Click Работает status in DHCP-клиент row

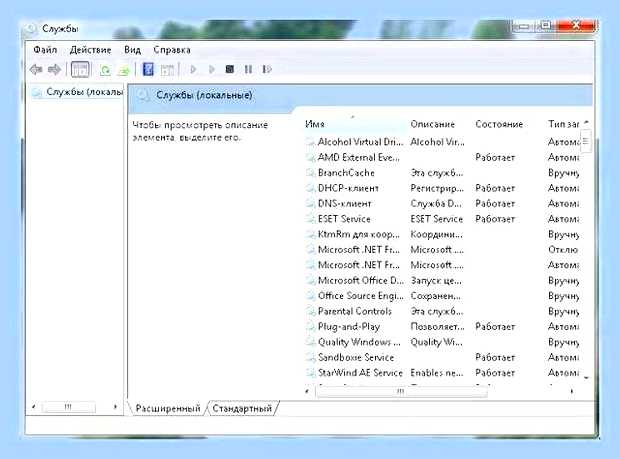tap(495, 189)
